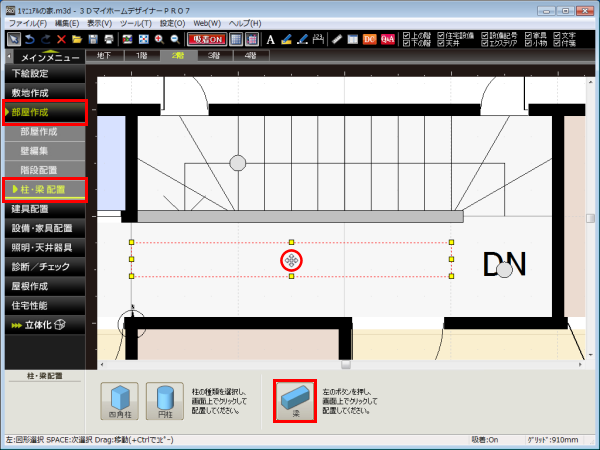This screenshot has width=600, height=450.
Task: Select the 梁 beam button
Action: click(295, 399)
